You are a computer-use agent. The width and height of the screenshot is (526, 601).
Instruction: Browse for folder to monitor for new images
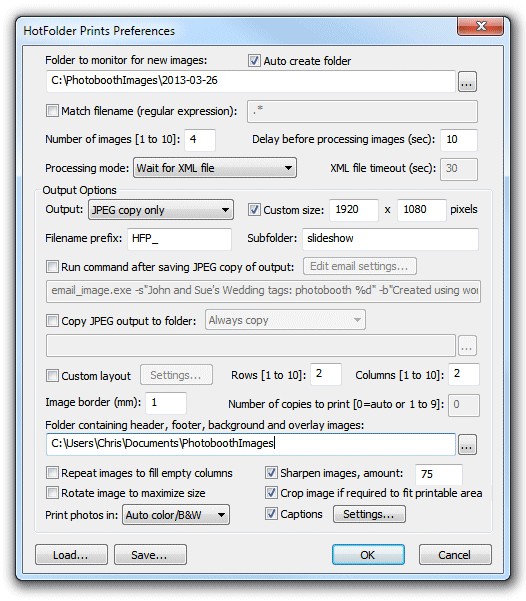467,81
